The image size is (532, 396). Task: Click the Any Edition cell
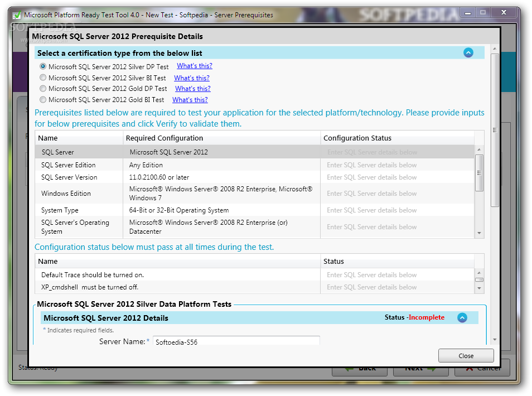coord(221,165)
